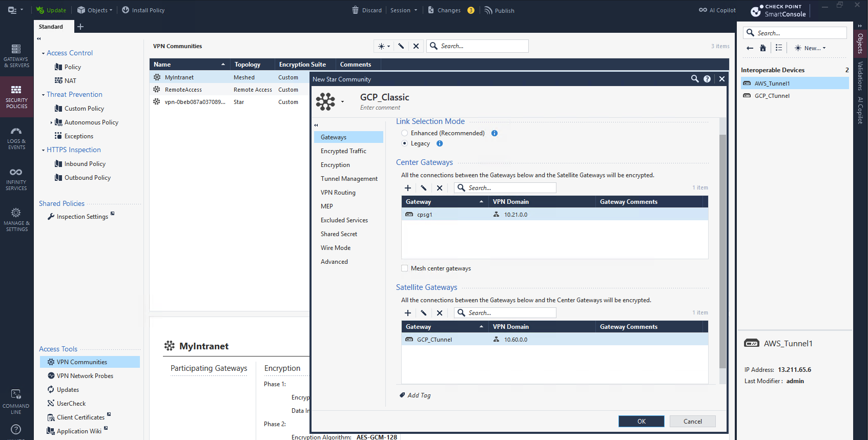Click the Publish icon in top toolbar

tap(488, 10)
